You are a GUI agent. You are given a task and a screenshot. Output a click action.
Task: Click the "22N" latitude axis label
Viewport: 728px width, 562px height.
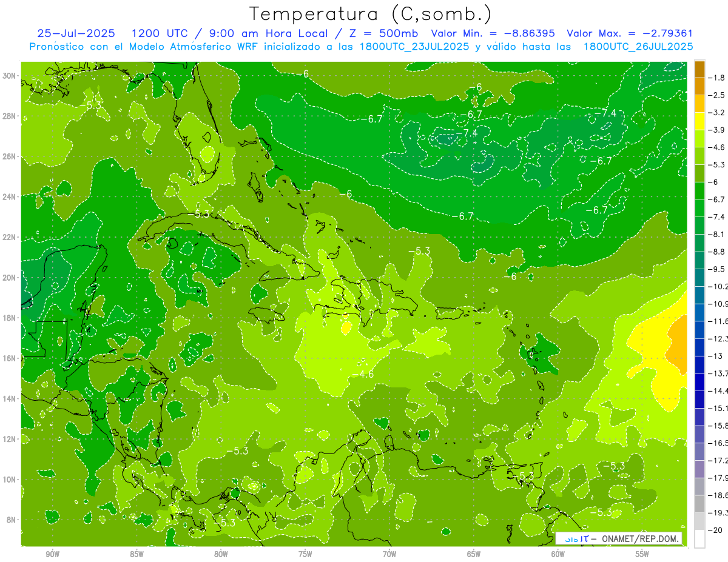tap(9, 237)
